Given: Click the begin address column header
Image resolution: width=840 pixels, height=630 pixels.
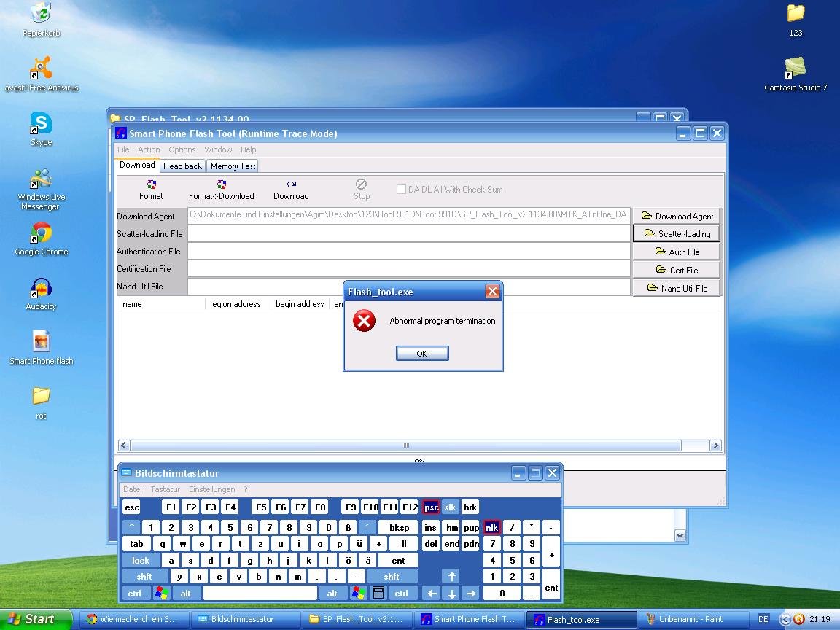Looking at the screenshot, I should tap(300, 304).
